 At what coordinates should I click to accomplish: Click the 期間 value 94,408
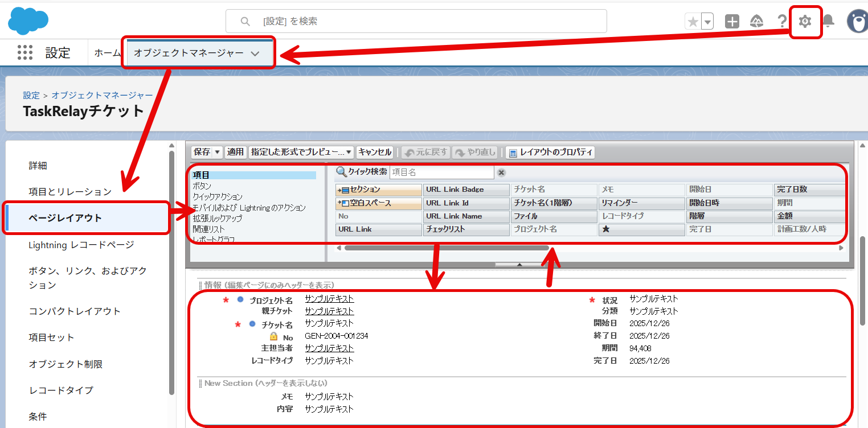[640, 348]
